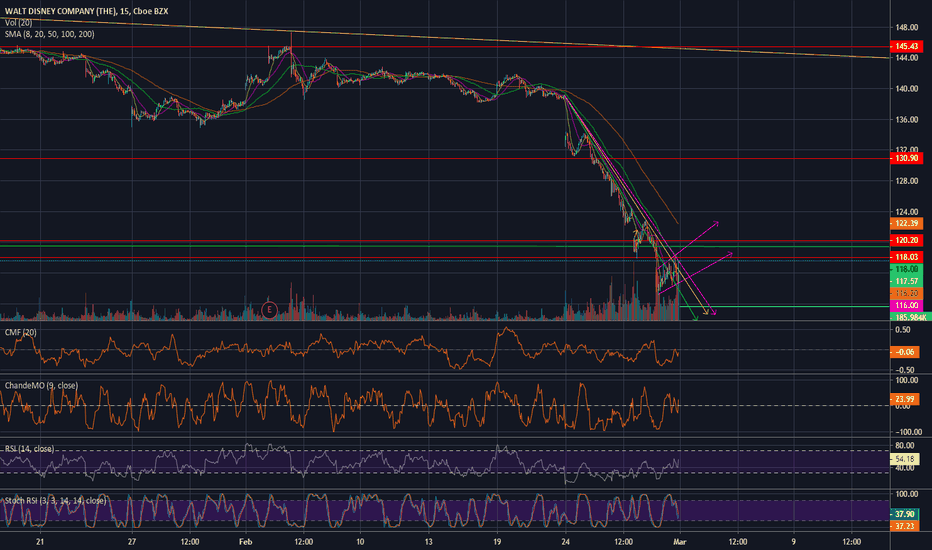
Task: Select the Stoch RSI indicator label
Action: pyautogui.click(x=55, y=501)
